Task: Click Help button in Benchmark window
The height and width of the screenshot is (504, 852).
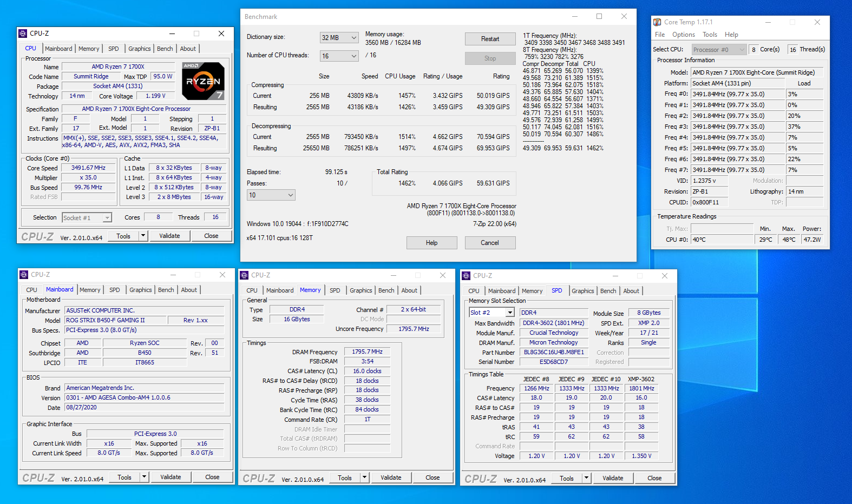Action: (432, 243)
